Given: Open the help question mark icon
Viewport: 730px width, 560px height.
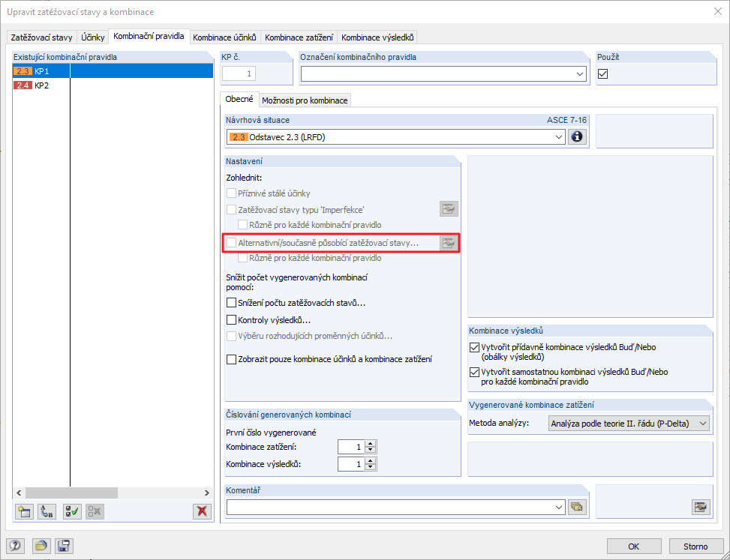Looking at the screenshot, I should pyautogui.click(x=16, y=546).
